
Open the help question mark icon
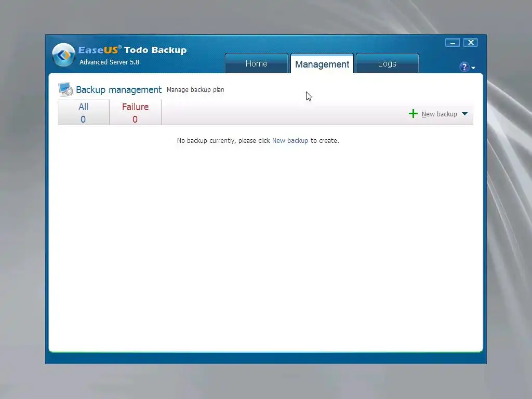point(464,67)
